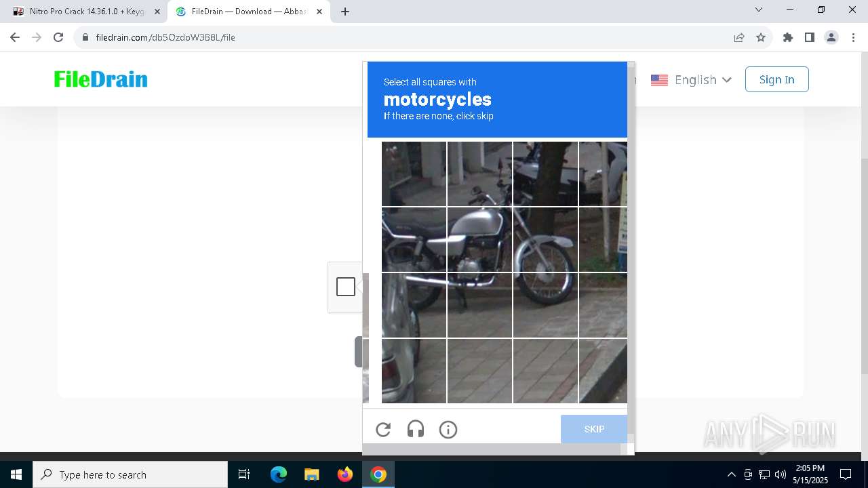
Task: Click the SKIP button in captcha
Action: pos(594,429)
